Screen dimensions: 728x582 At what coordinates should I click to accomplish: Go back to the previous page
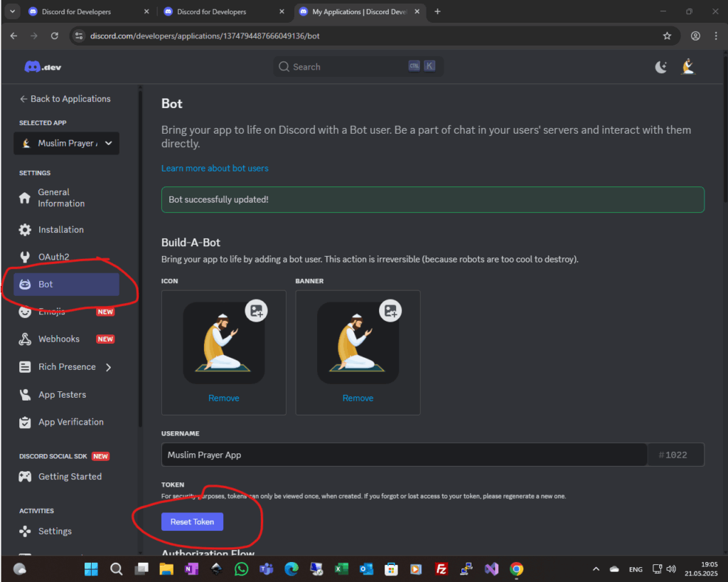(14, 36)
